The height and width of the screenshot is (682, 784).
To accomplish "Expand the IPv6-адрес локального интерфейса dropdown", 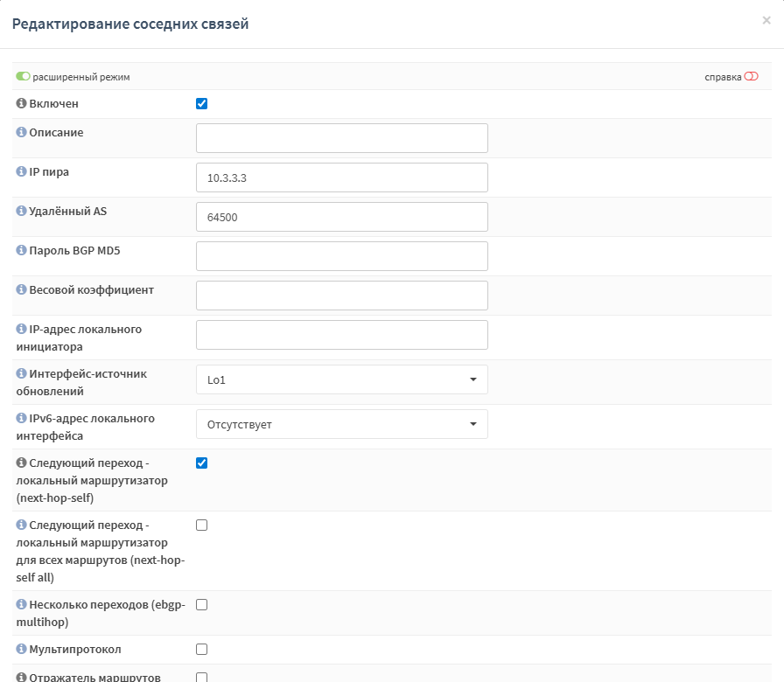I will [x=341, y=424].
